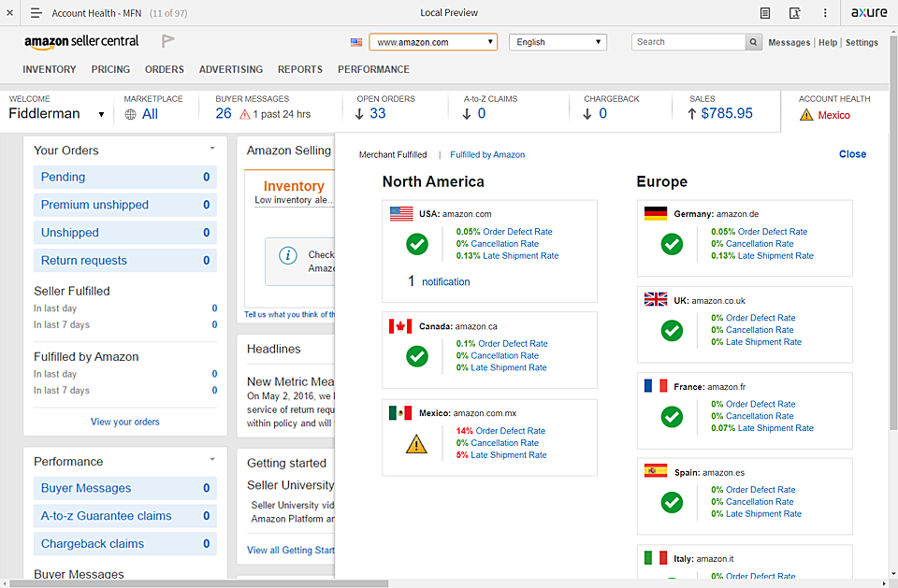This screenshot has width=898, height=588.
Task: Click Mexico 5% Late Shipment Rate
Action: pyautogui.click(x=501, y=455)
